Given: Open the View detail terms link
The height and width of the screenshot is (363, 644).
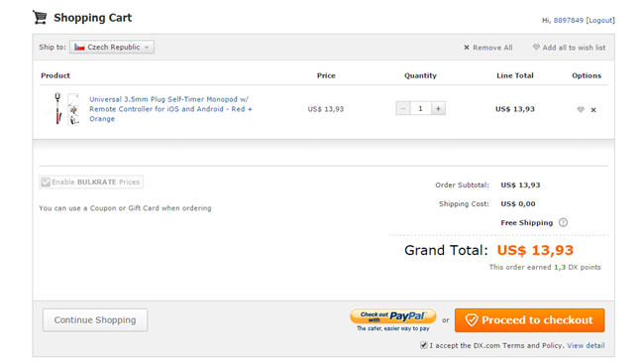Looking at the screenshot, I should coord(586,345).
